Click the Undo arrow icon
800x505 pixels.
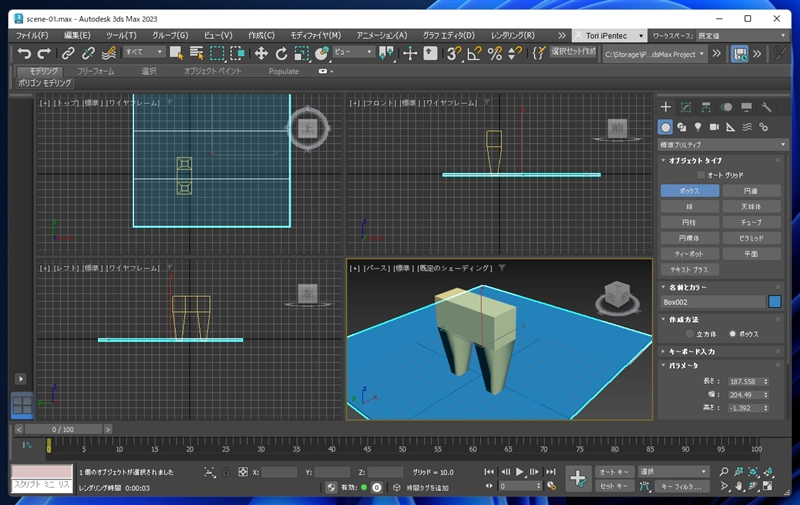click(x=24, y=53)
